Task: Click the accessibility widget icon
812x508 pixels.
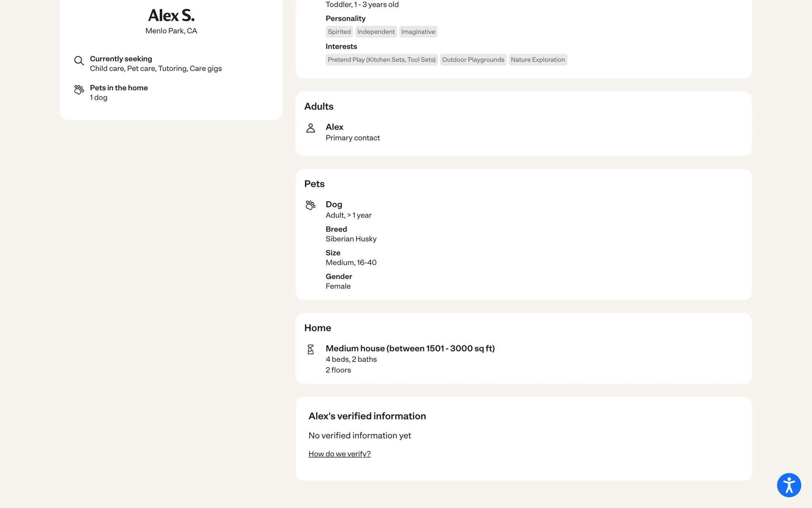Action: coord(789,485)
